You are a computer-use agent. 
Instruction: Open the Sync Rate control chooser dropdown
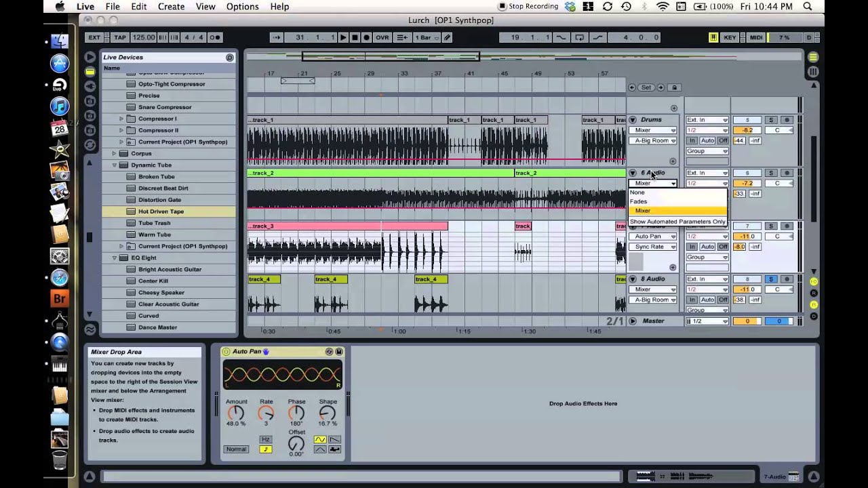coord(653,247)
